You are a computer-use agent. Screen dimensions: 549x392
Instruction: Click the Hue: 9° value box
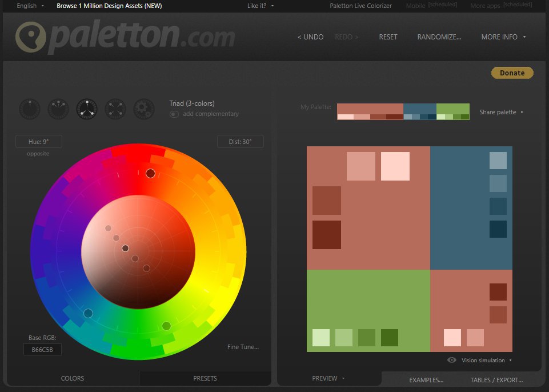pos(38,142)
